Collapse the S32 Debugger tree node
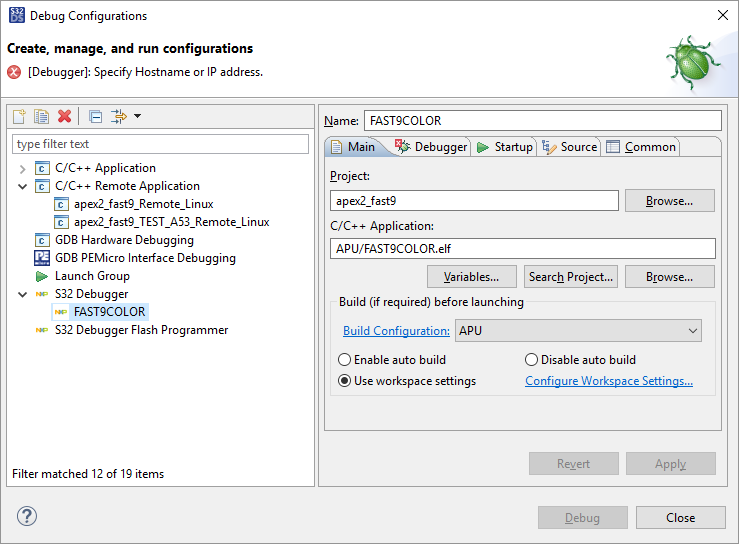Viewport: 739px width, 544px height. click(x=22, y=294)
